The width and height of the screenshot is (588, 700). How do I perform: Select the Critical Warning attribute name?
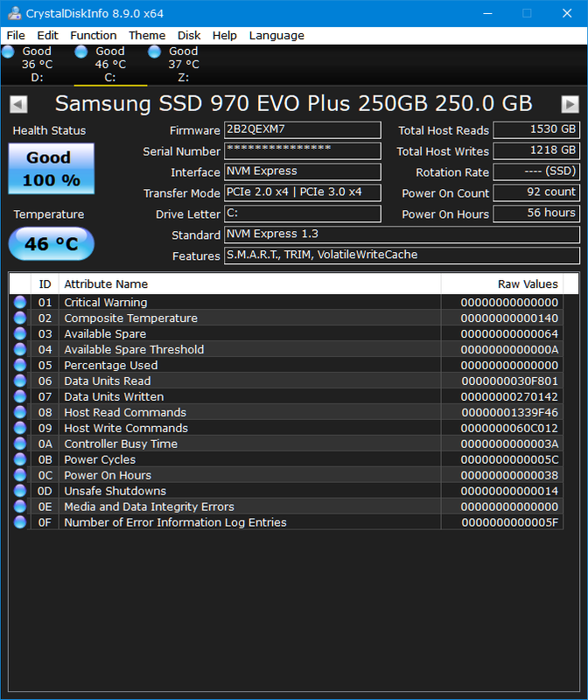tap(105, 302)
